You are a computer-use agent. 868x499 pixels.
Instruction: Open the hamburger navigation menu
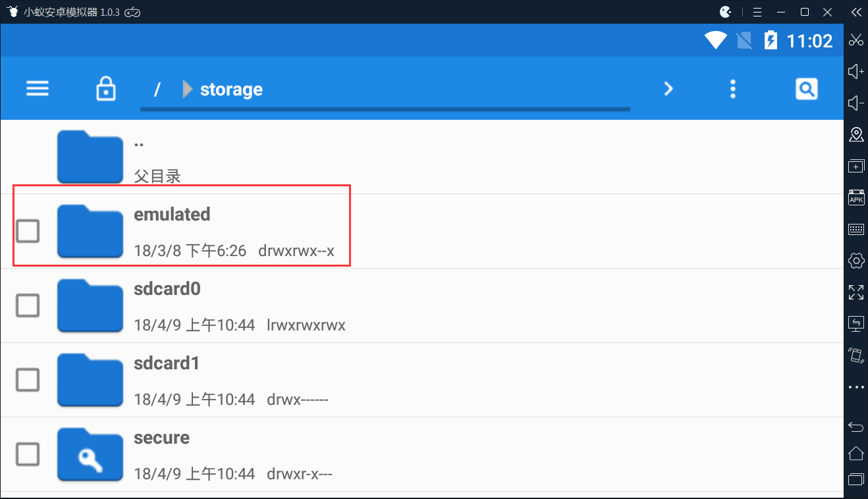[x=38, y=89]
